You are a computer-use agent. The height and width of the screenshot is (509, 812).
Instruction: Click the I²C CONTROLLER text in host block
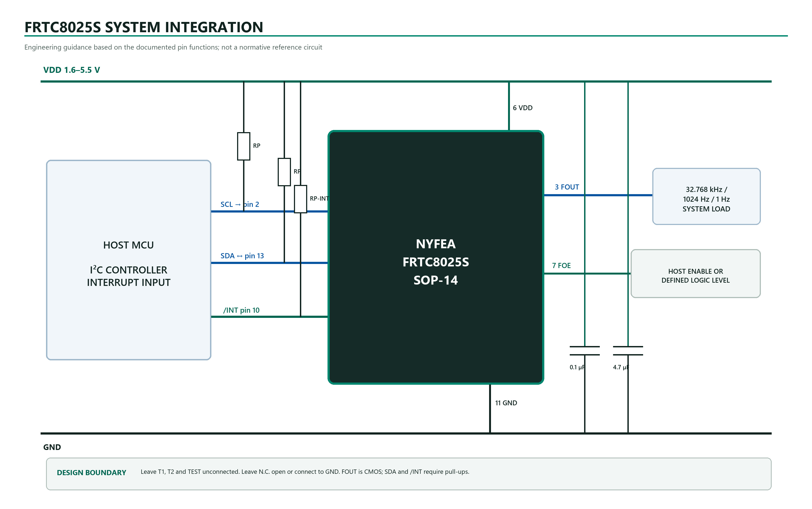129,270
